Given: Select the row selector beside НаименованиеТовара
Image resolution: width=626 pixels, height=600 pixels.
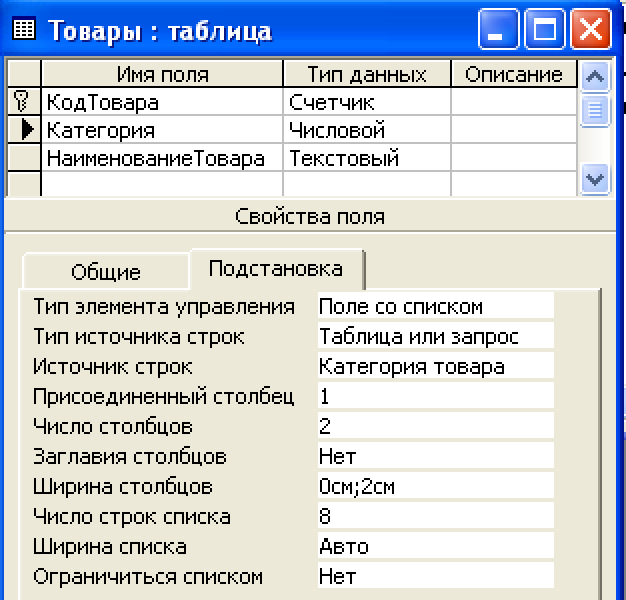Looking at the screenshot, I should point(24,157).
